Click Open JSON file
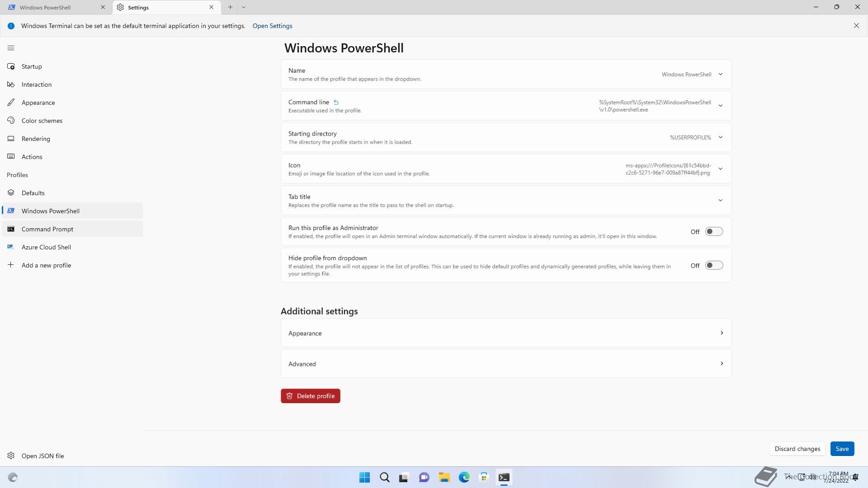The width and height of the screenshot is (868, 488). click(x=72, y=455)
